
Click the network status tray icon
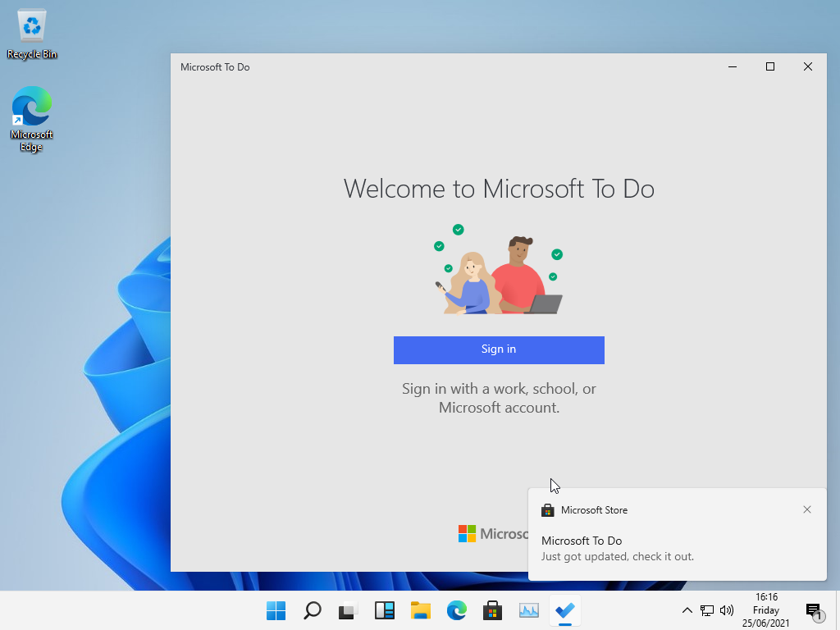[707, 610]
